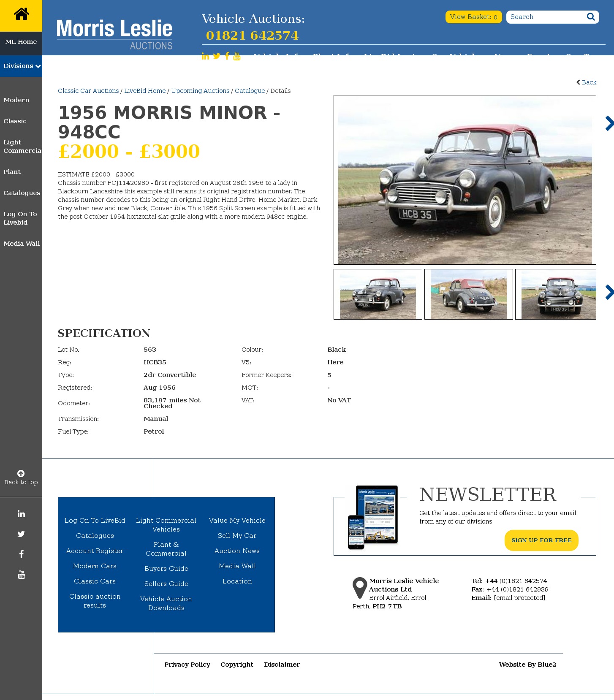This screenshot has width=614, height=700.
Task: Open footer Media Wall link
Action: (237, 566)
